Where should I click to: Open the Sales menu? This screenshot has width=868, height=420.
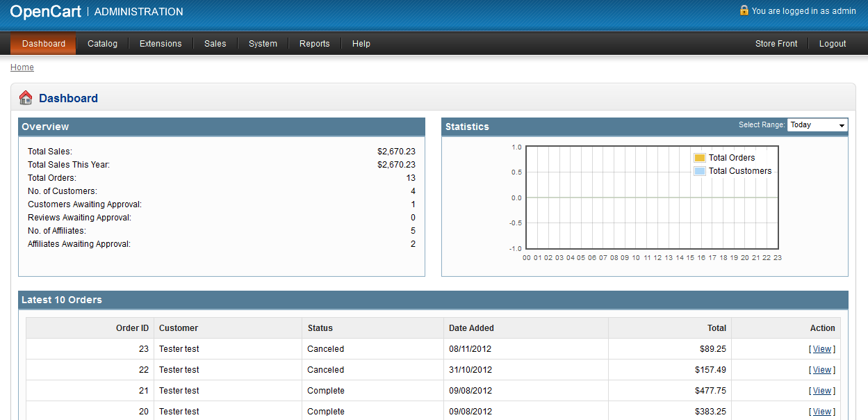pyautogui.click(x=215, y=44)
